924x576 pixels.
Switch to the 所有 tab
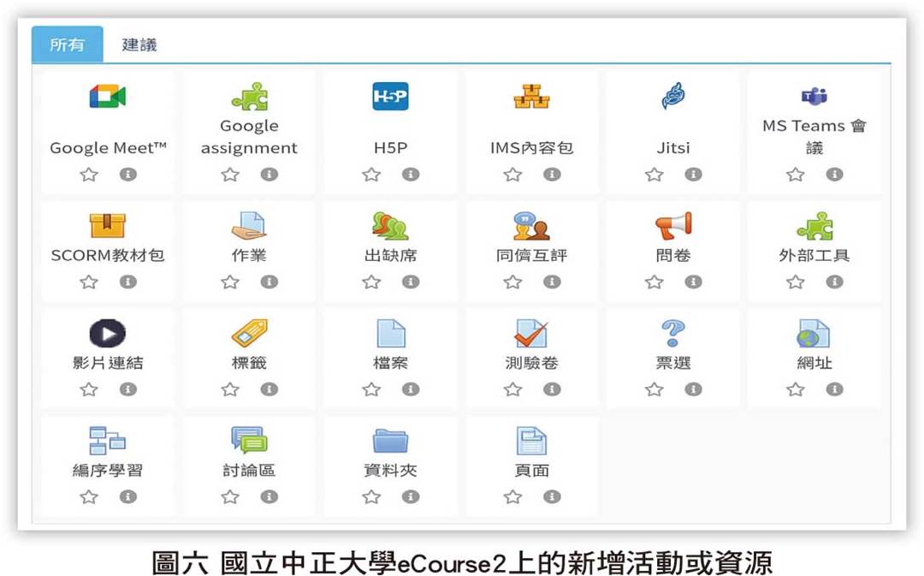(x=68, y=45)
